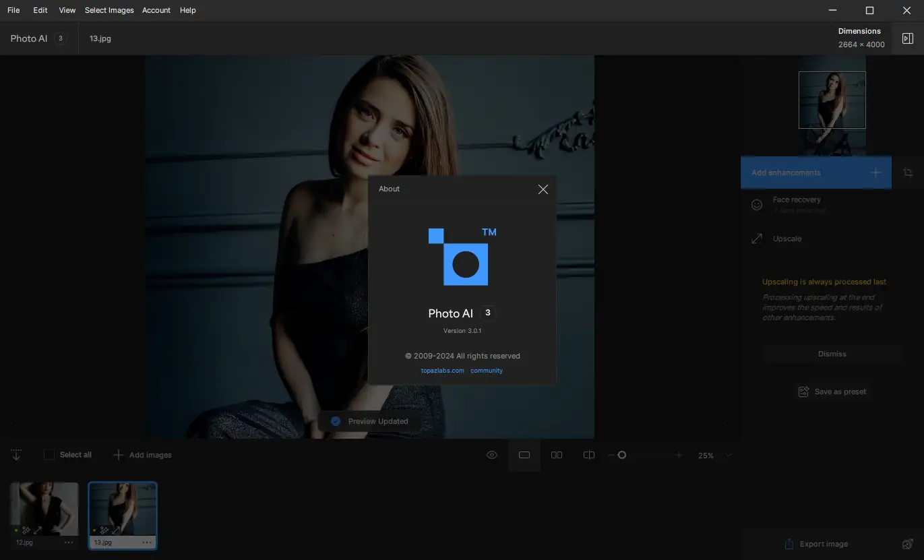Screen dimensions: 924x560
Task: Toggle the eye preview visibility icon
Action: pyautogui.click(x=492, y=456)
